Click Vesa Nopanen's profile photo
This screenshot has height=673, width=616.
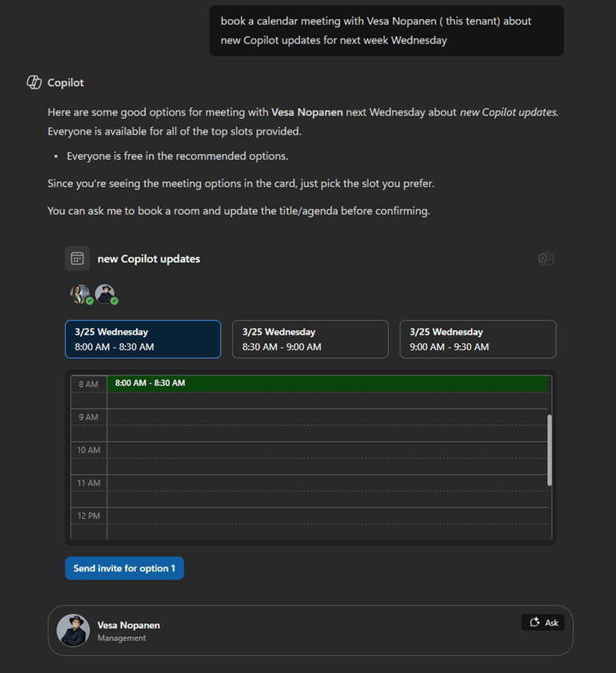point(73,630)
